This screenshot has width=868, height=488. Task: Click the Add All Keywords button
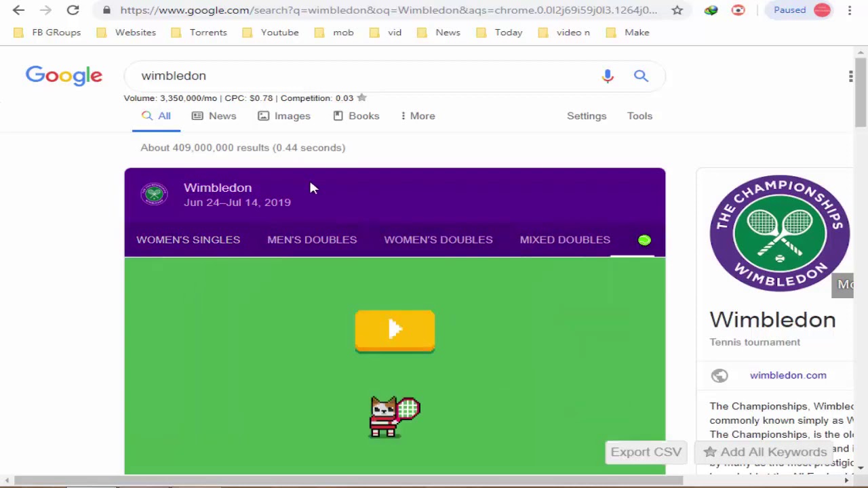tap(765, 452)
